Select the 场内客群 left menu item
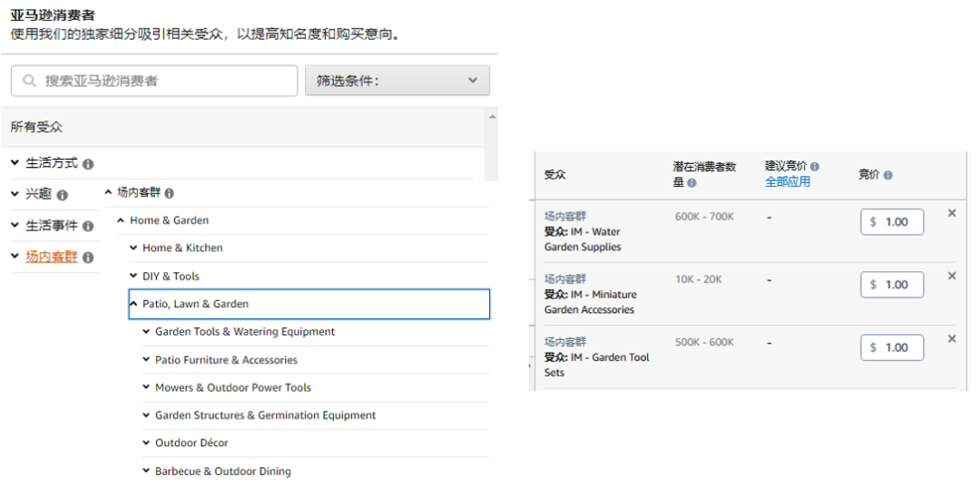980x486 pixels. click(x=51, y=258)
